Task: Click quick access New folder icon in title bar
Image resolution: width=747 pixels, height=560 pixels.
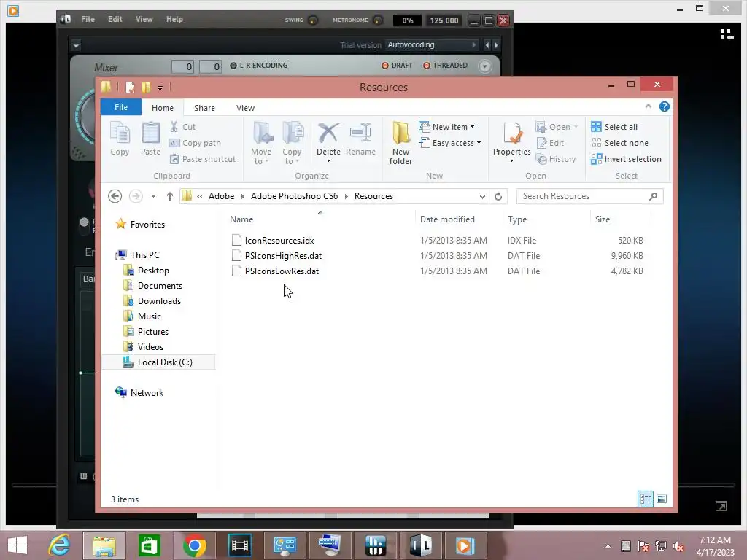Action: click(146, 87)
